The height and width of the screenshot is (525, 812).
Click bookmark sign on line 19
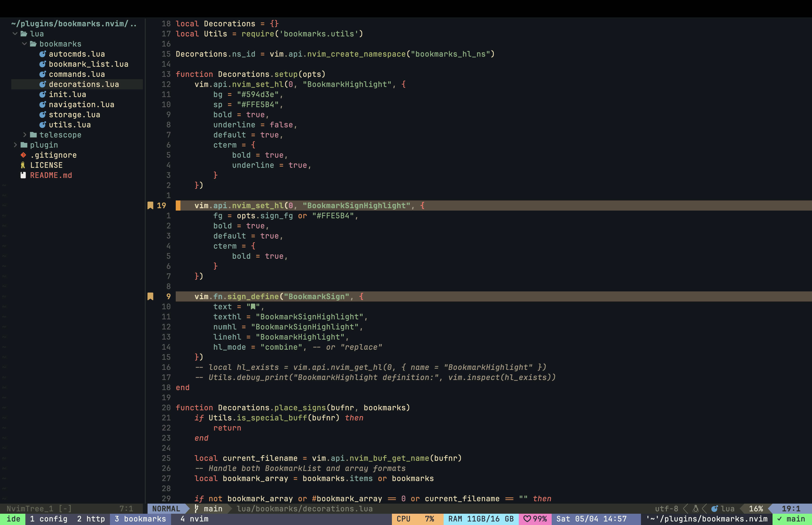[150, 206]
